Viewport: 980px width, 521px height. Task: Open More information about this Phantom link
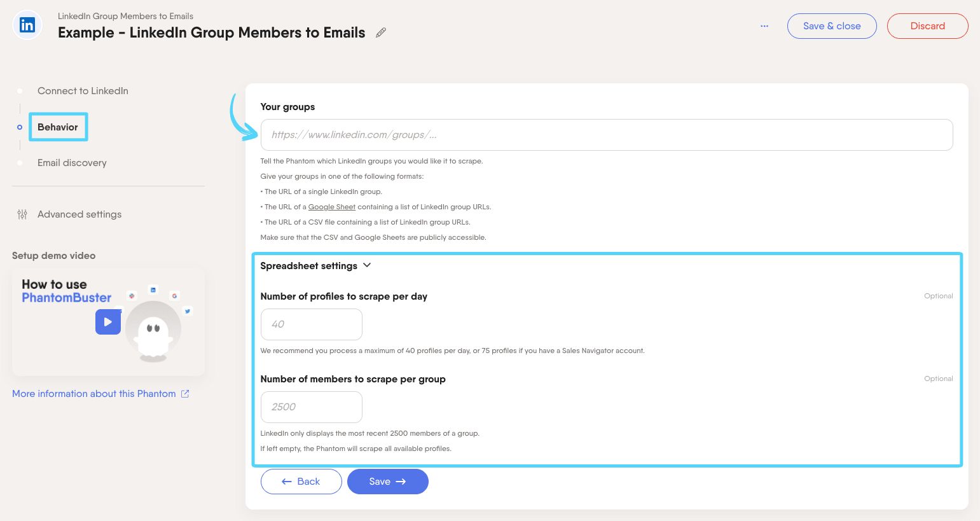pyautogui.click(x=94, y=394)
